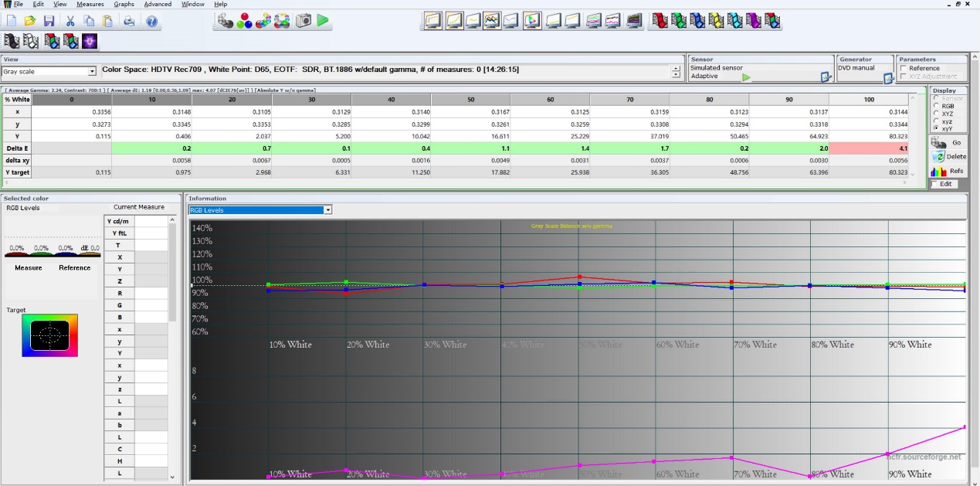Select the 50 column header in table

(471, 100)
